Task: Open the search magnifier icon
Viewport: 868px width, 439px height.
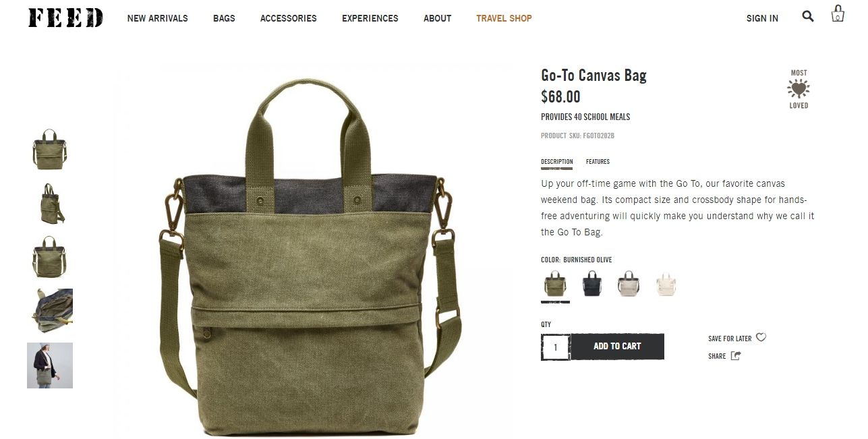Action: 807,16
